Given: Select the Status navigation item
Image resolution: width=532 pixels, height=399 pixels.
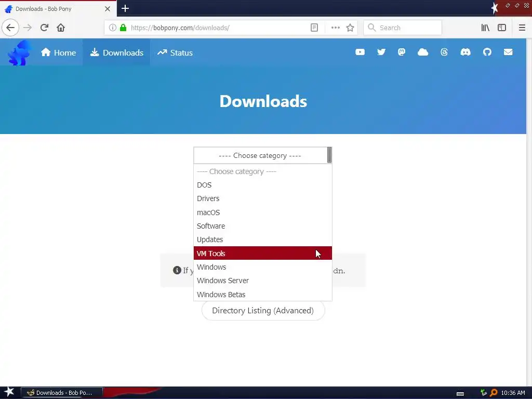Looking at the screenshot, I should (x=175, y=52).
